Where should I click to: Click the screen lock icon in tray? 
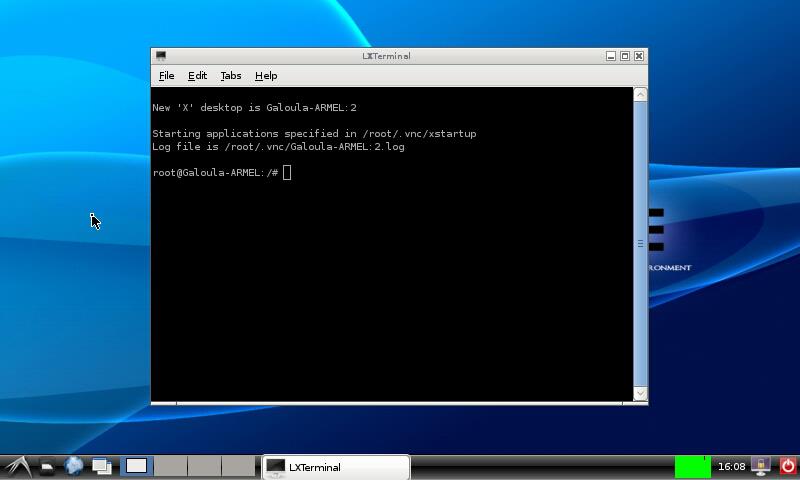point(761,466)
